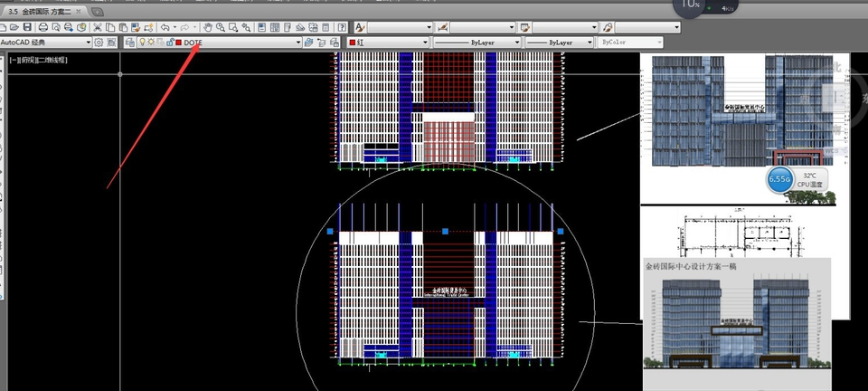Undo the last action
This screenshot has width=868, height=391.
[x=165, y=27]
